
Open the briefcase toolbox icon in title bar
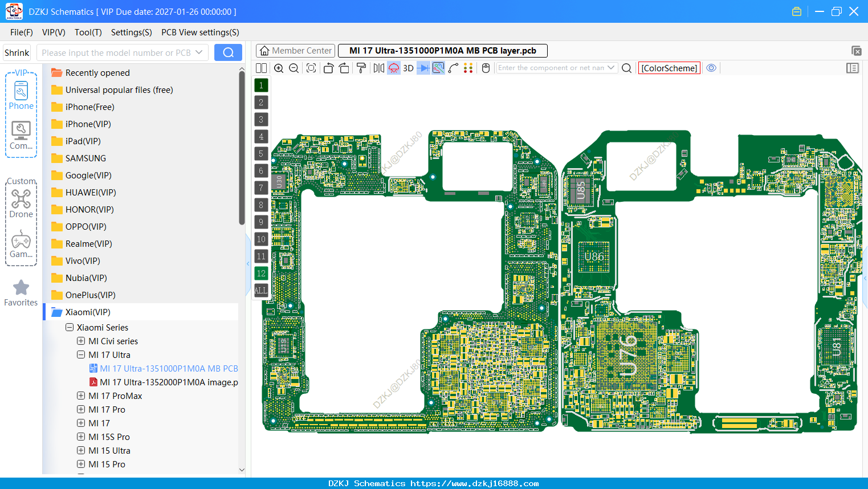tap(797, 11)
